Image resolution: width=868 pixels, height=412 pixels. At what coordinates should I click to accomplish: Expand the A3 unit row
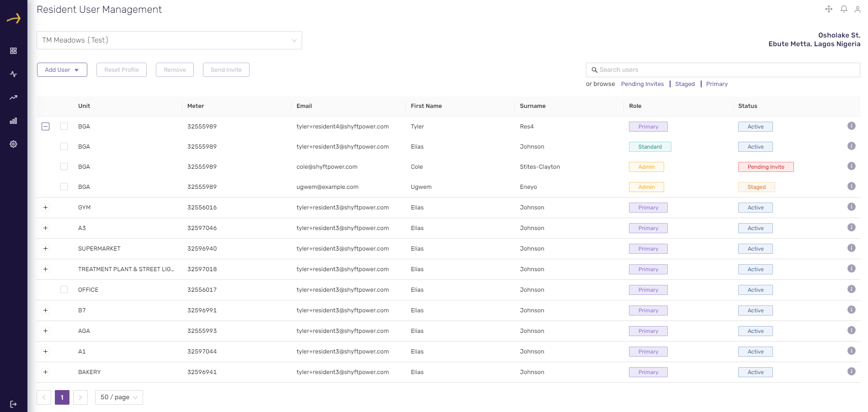click(x=45, y=228)
